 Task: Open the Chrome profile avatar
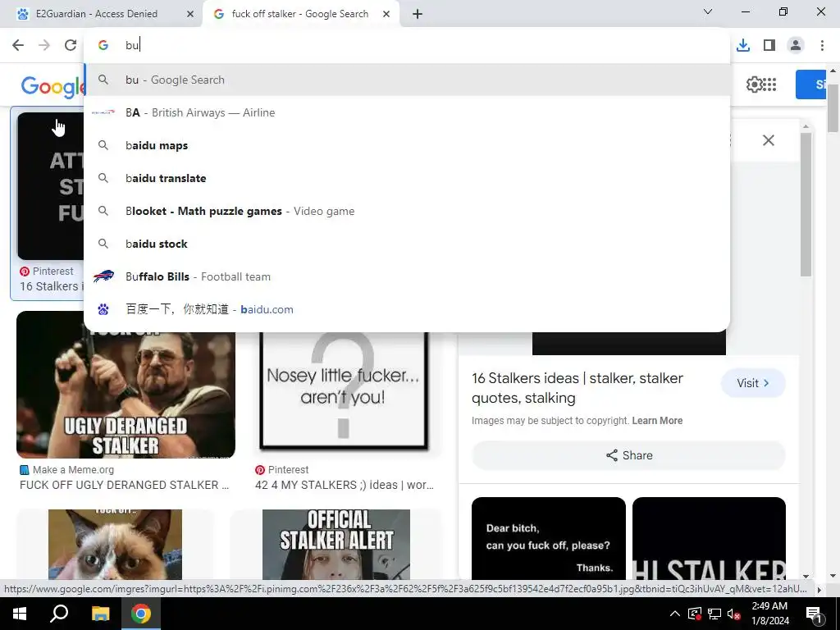(796, 45)
